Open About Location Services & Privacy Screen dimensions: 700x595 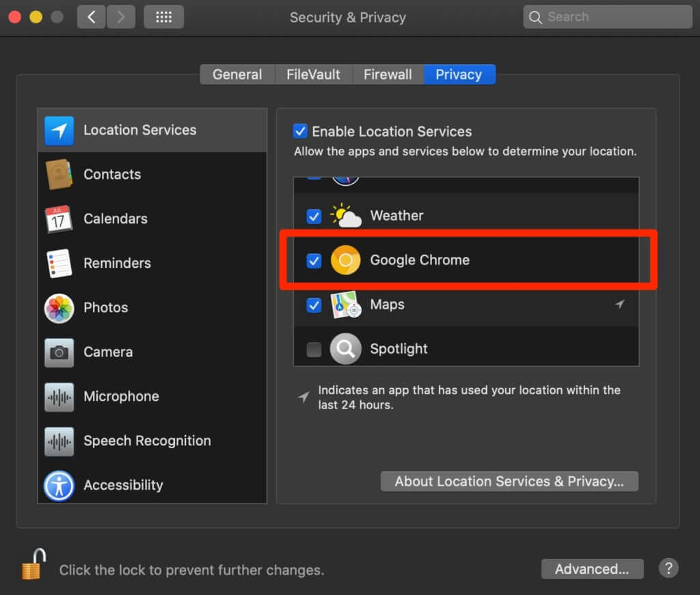[x=509, y=482]
